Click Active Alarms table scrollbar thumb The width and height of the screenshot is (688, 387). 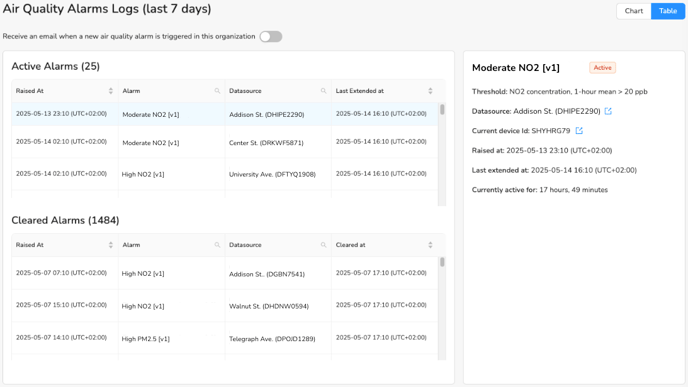[x=442, y=109]
